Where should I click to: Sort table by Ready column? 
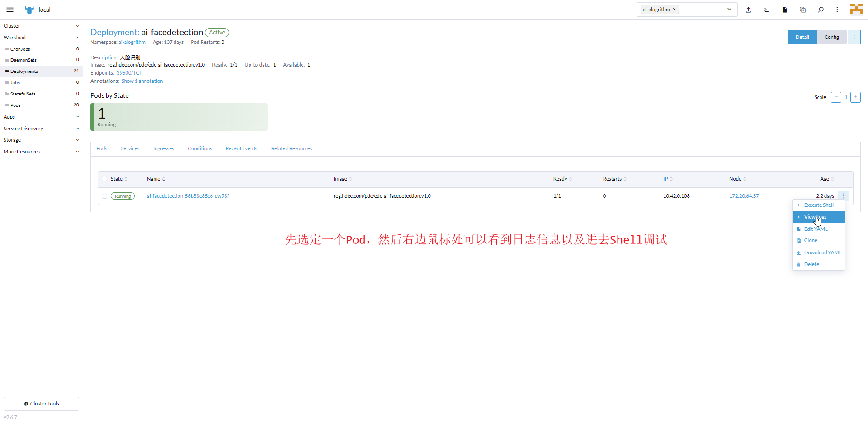562,179
